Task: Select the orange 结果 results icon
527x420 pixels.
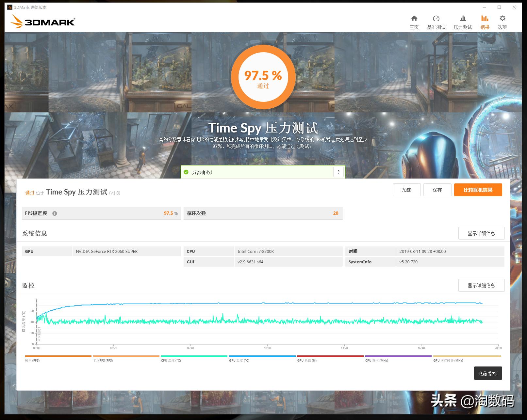Action: [485, 19]
